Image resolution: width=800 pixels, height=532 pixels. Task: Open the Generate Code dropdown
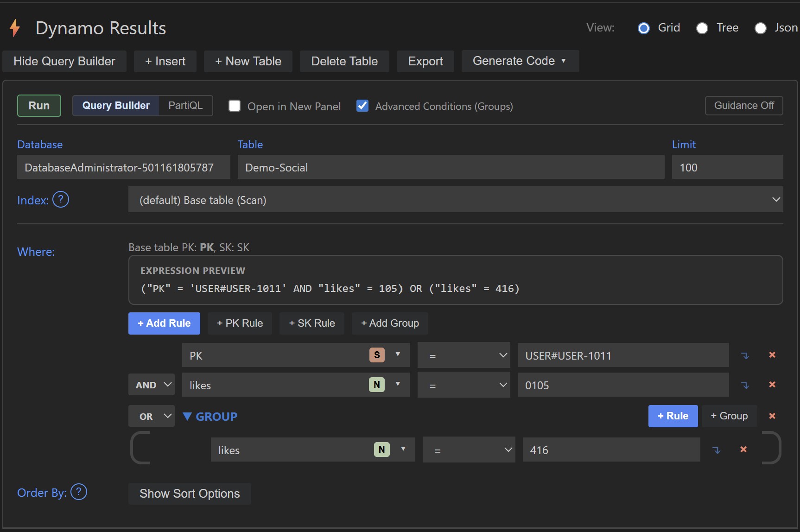520,61
